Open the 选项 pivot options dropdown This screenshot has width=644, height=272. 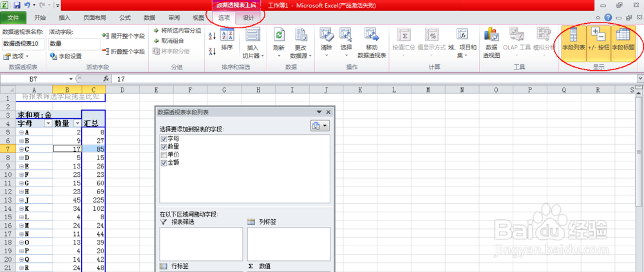[17, 56]
